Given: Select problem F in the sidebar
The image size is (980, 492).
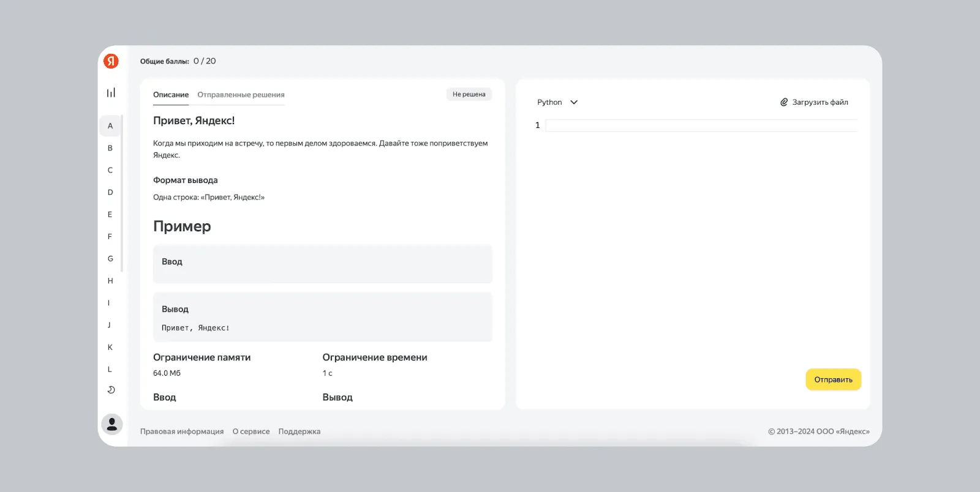Looking at the screenshot, I should [110, 236].
